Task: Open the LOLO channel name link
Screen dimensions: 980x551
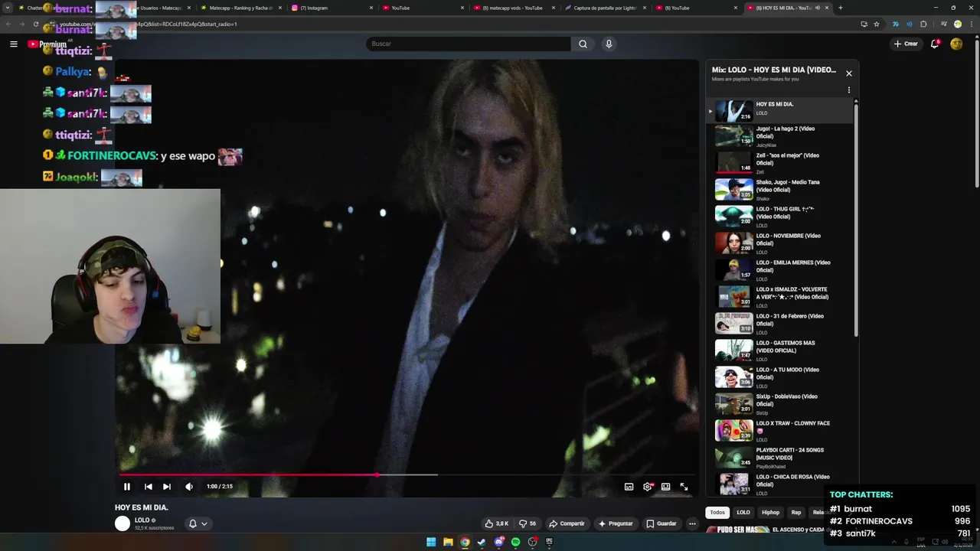Action: 142,520
